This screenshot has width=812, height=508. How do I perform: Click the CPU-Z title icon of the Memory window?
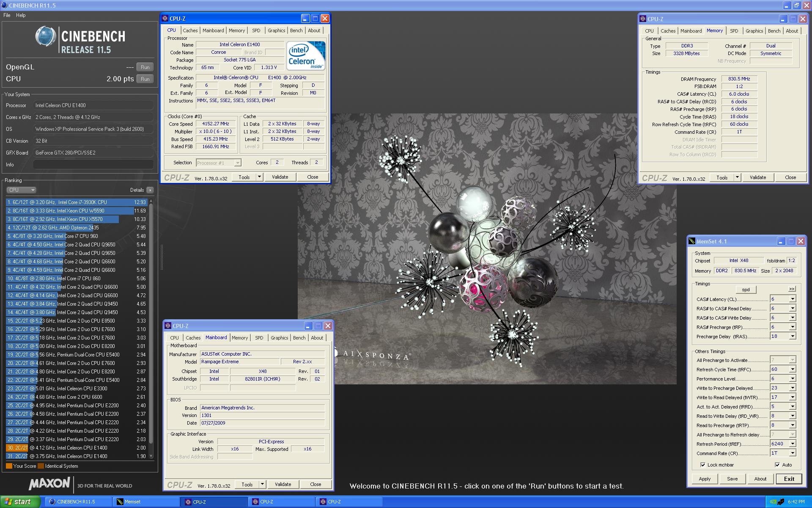[643, 19]
